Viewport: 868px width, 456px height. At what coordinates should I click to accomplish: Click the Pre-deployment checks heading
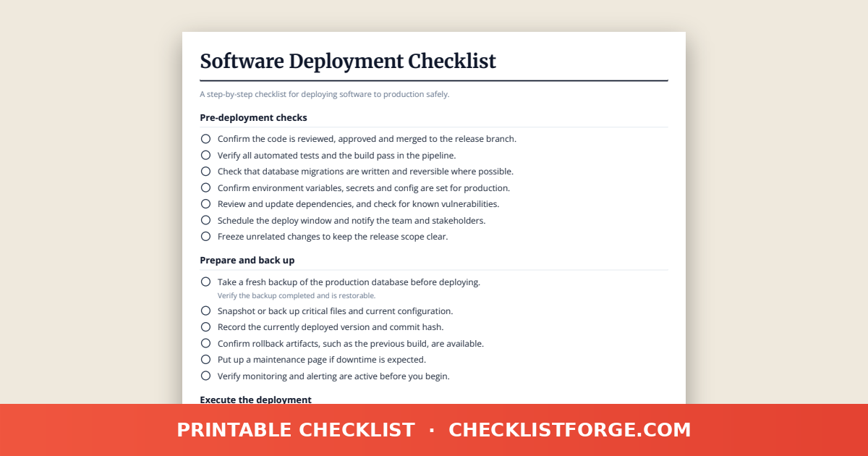(x=253, y=117)
